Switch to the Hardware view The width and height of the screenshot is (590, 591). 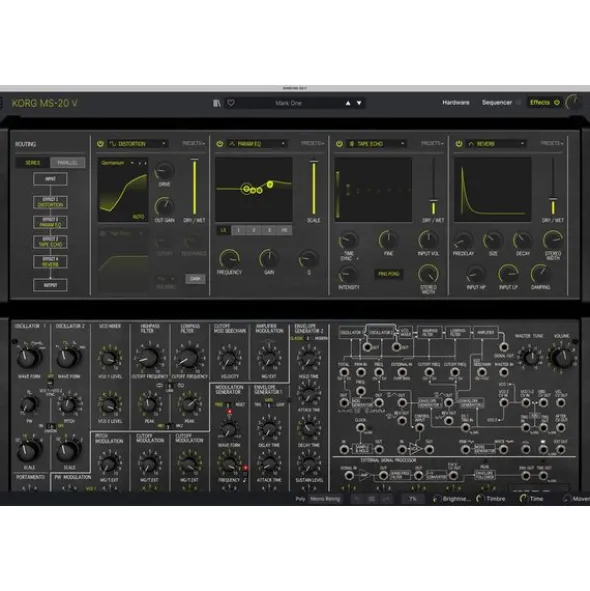[x=456, y=102]
